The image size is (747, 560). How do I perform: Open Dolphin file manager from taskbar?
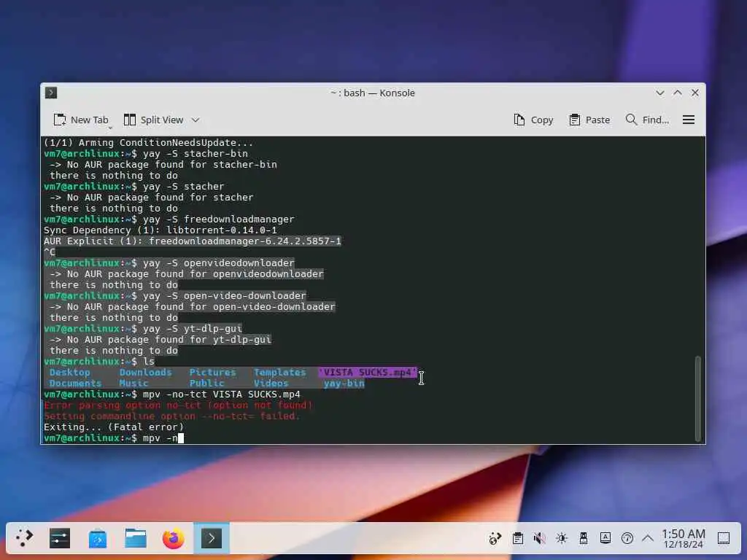(135, 538)
